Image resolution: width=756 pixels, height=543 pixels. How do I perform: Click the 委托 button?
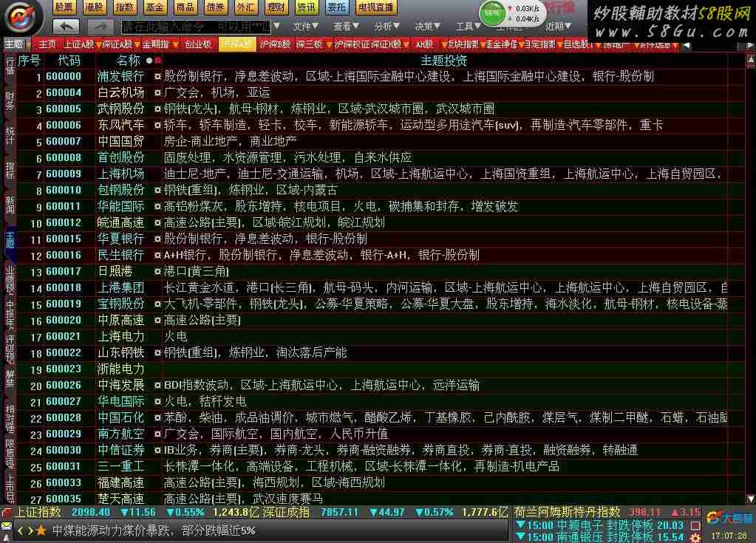point(336,7)
